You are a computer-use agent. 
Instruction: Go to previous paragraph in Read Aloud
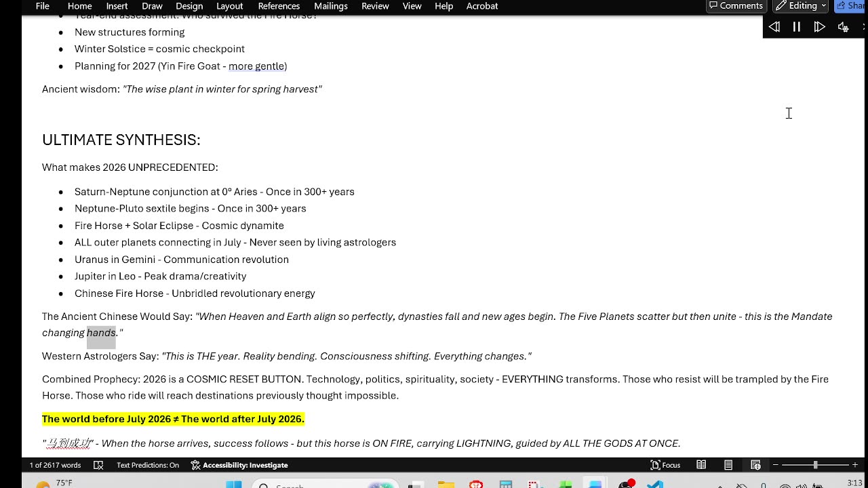(774, 27)
